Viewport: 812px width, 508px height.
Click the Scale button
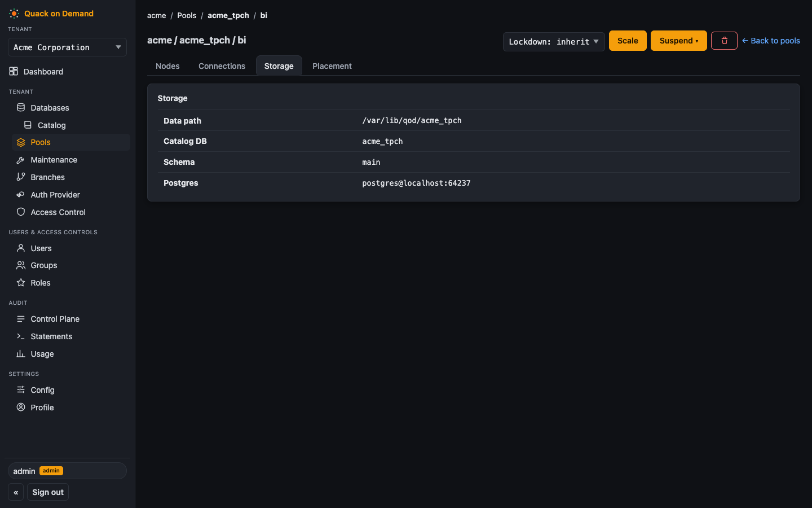pyautogui.click(x=628, y=41)
